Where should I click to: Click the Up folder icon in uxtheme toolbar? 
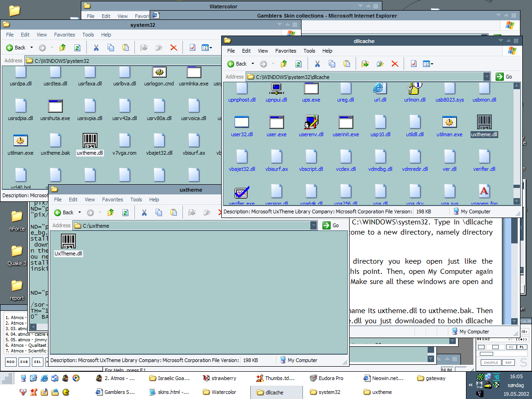coord(111,213)
